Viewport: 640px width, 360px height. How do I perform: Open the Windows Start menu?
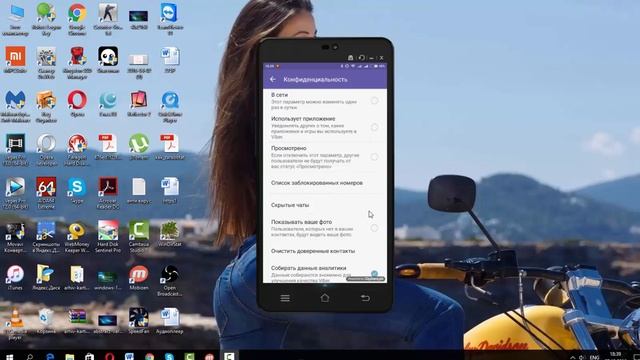9,356
